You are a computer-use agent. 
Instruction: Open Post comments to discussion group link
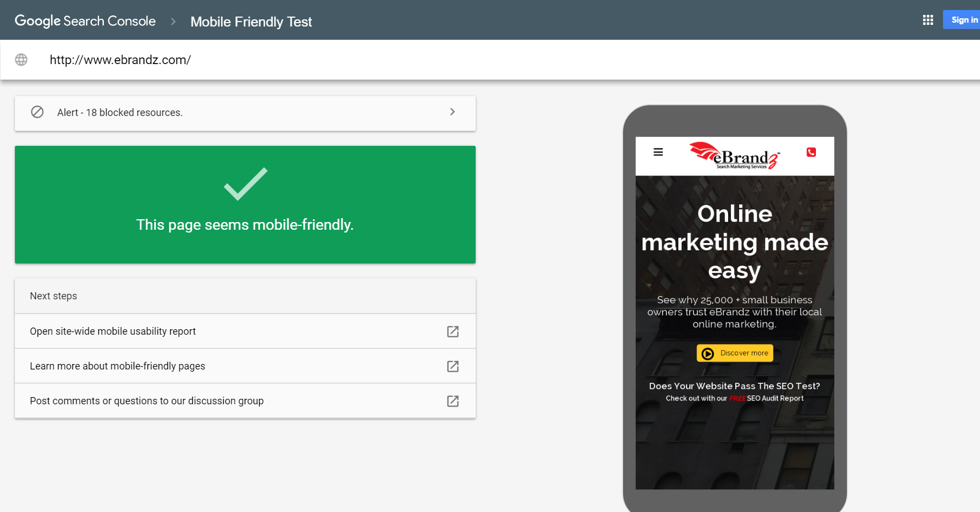147,401
